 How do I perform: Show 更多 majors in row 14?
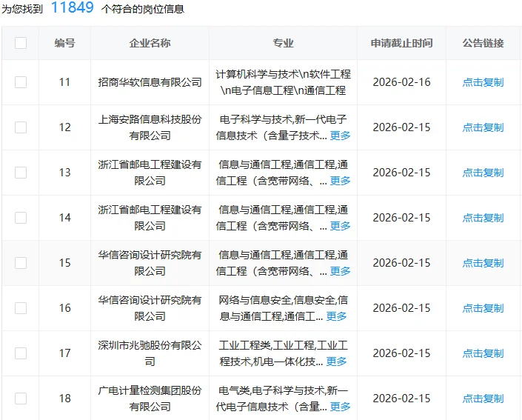(x=341, y=226)
